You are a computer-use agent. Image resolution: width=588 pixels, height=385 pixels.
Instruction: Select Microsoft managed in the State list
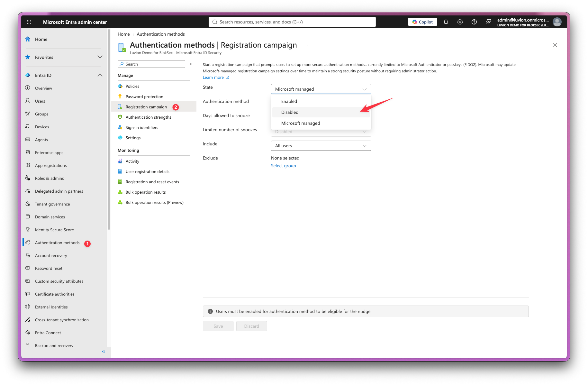point(321,123)
